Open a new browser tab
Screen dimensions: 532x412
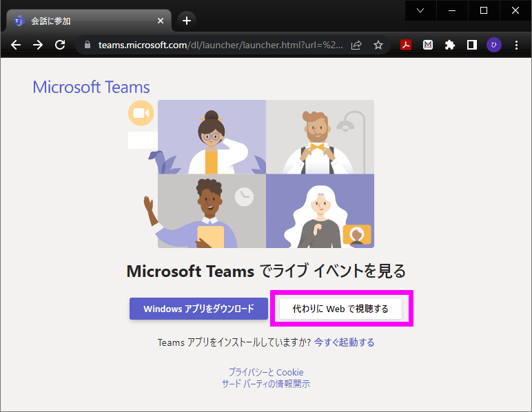[187, 21]
